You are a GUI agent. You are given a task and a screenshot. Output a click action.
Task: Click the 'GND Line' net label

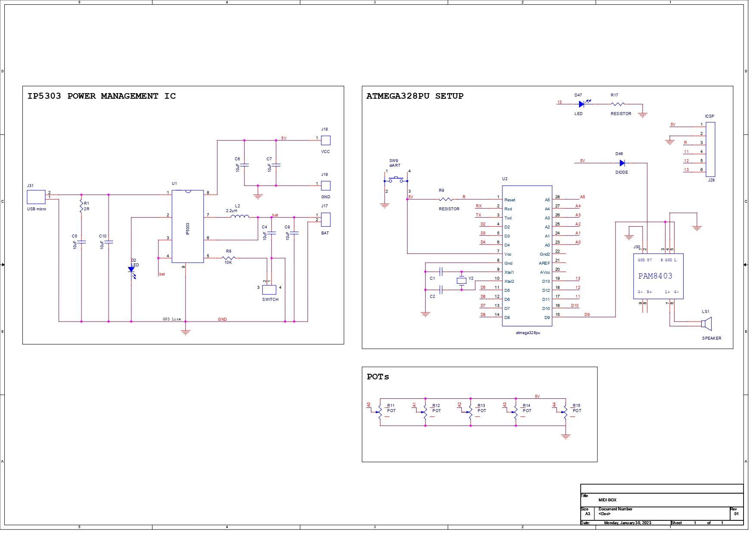coord(172,319)
